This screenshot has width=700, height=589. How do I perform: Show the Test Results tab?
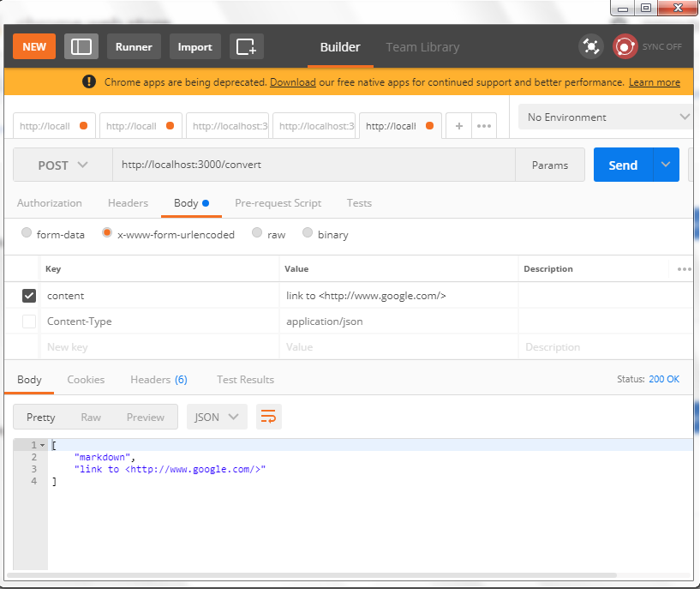(246, 380)
